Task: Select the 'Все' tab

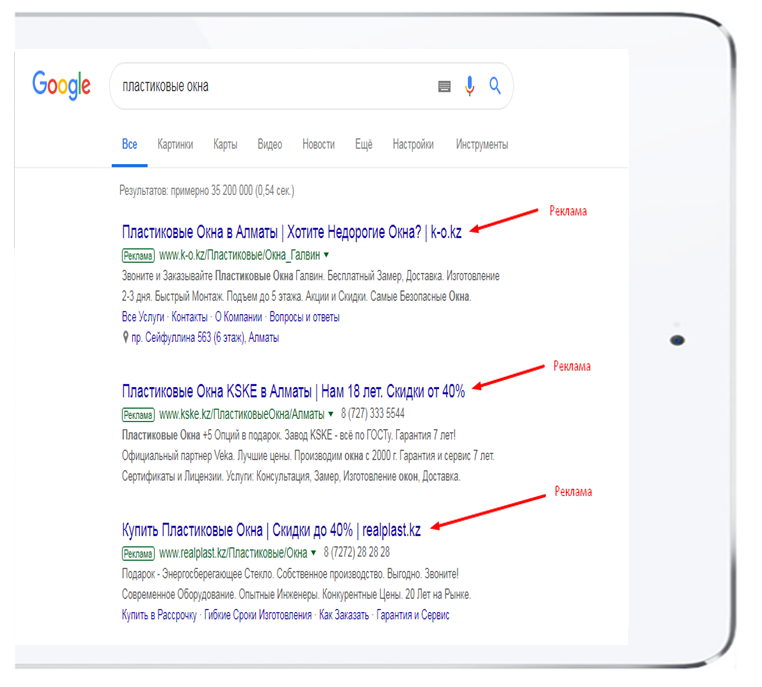Action: pos(129,144)
